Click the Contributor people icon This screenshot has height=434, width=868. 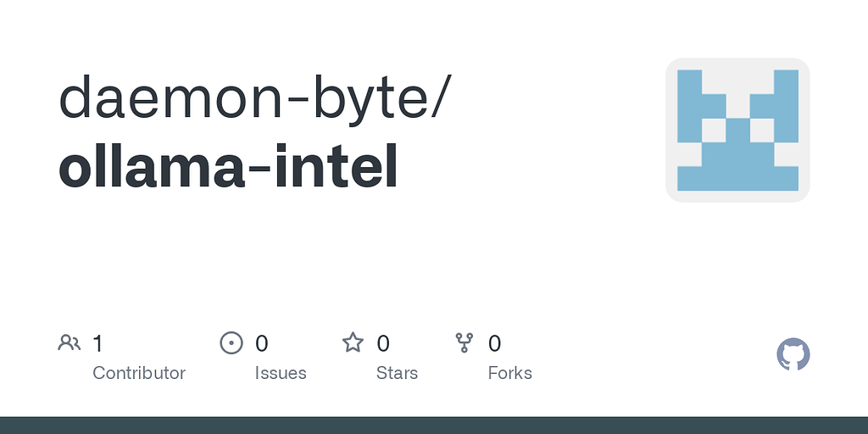(x=69, y=342)
